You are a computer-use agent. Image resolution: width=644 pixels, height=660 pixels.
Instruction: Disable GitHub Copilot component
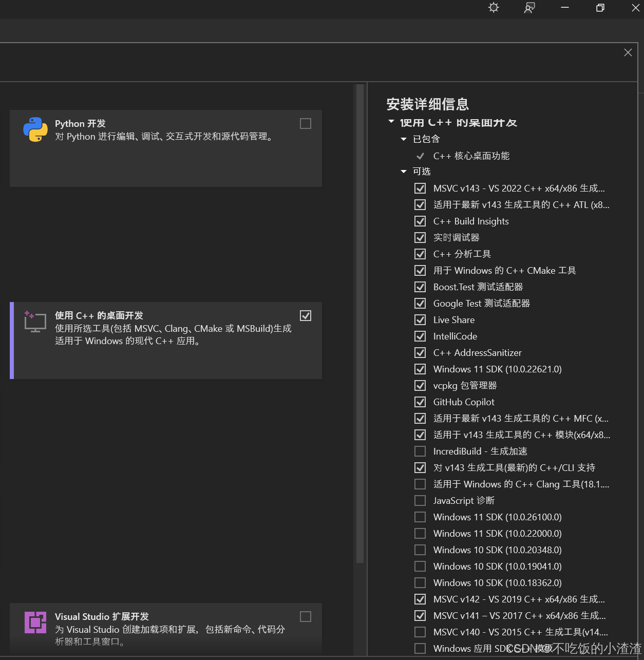pos(420,402)
